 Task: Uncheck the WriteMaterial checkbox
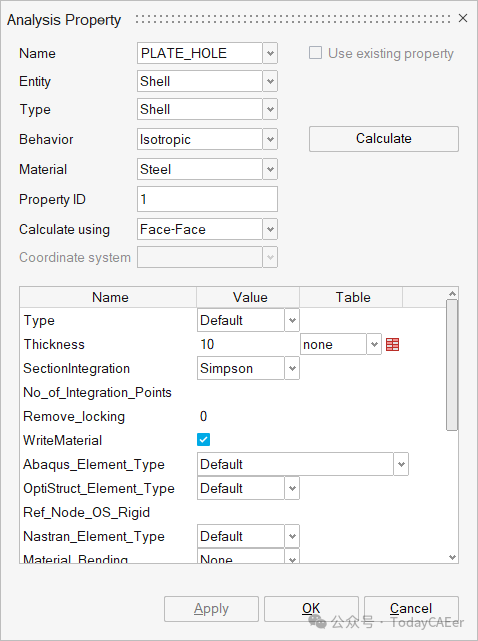tap(203, 440)
